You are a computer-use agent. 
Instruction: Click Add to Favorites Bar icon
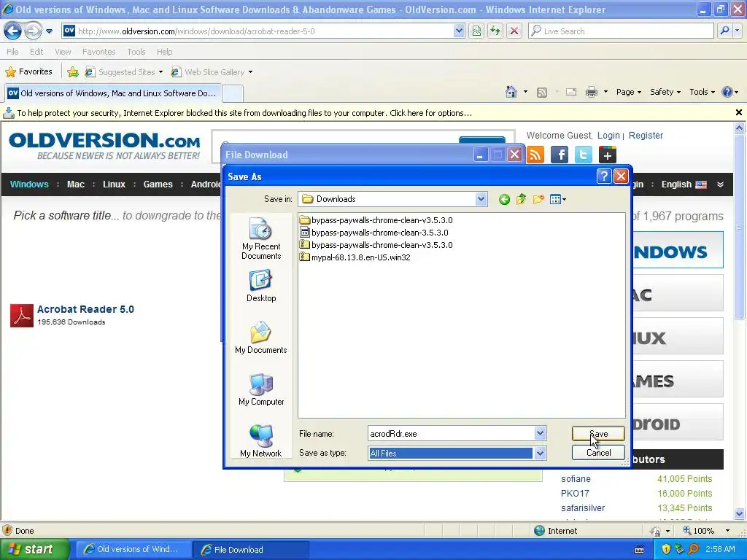pos(73,72)
